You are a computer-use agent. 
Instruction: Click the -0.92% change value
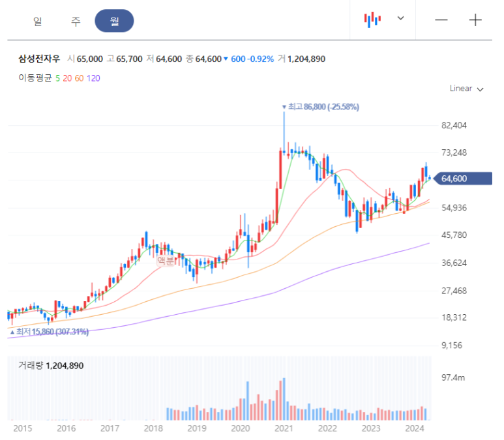point(261,59)
